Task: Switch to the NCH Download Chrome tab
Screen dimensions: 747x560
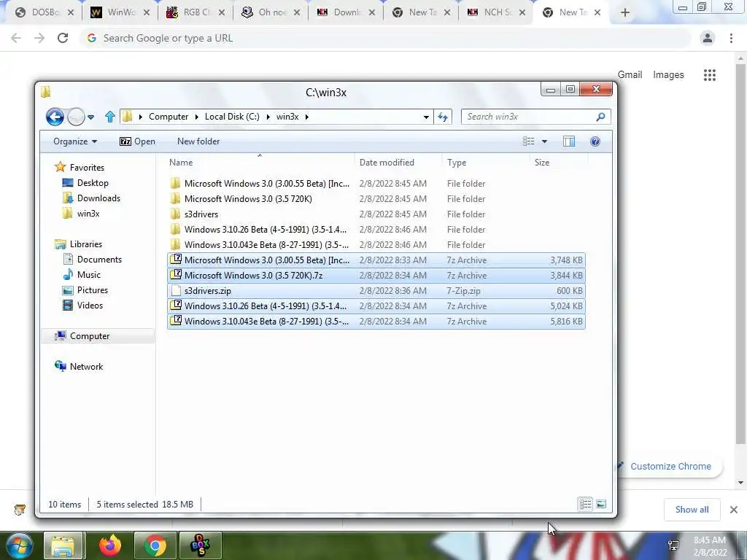Action: click(345, 13)
